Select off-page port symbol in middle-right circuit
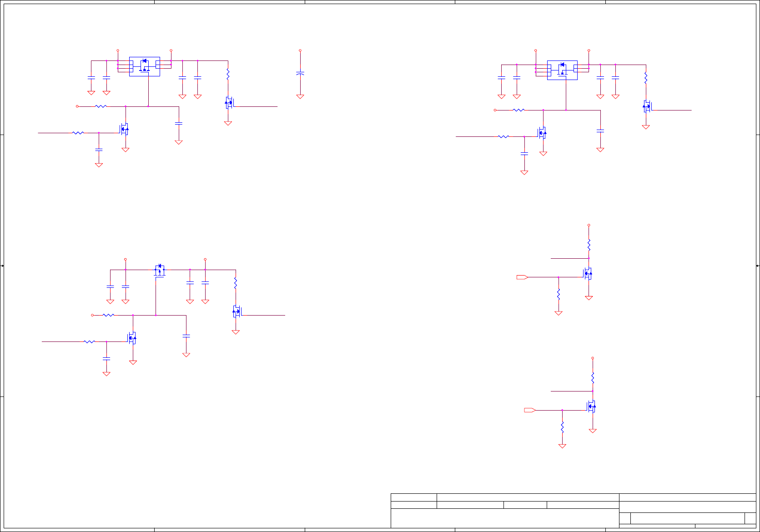 click(522, 277)
